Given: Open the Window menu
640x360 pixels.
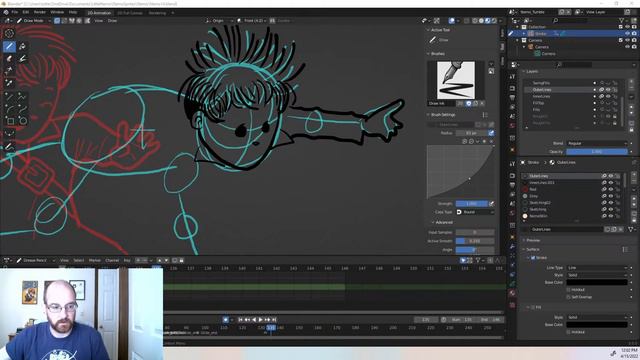Looking at the screenshot, I should tap(57, 13).
